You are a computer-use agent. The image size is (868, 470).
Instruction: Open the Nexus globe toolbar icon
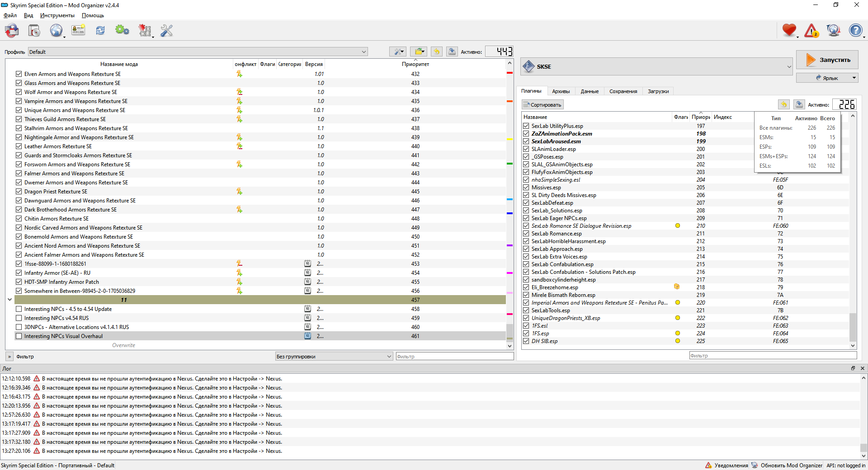point(56,31)
